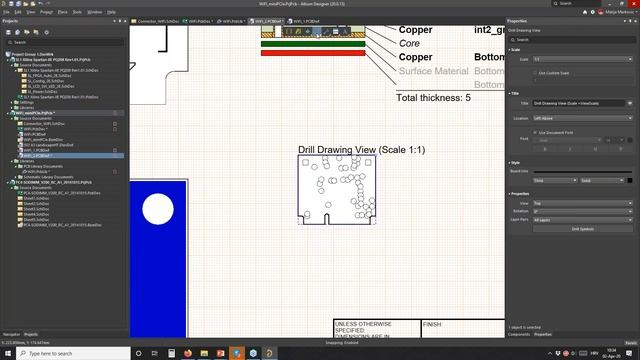Image resolution: width=640 pixels, height=360 pixels.
Task: Toggle underline font style button
Action: (x=596, y=149)
